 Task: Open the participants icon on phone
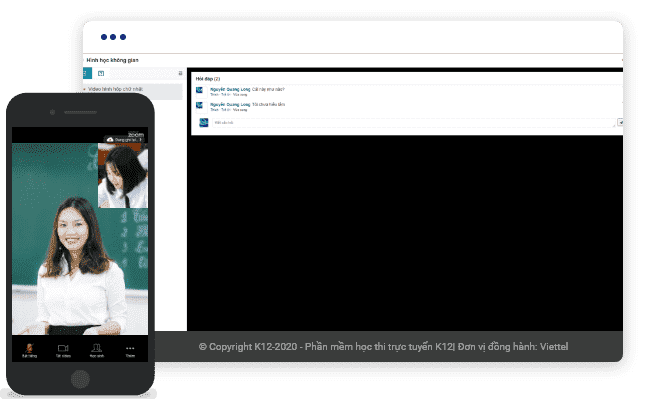[x=97, y=348]
